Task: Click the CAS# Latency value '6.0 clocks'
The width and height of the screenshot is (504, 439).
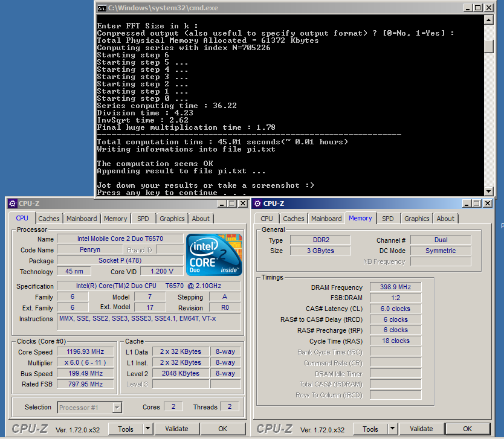Action: click(x=396, y=309)
